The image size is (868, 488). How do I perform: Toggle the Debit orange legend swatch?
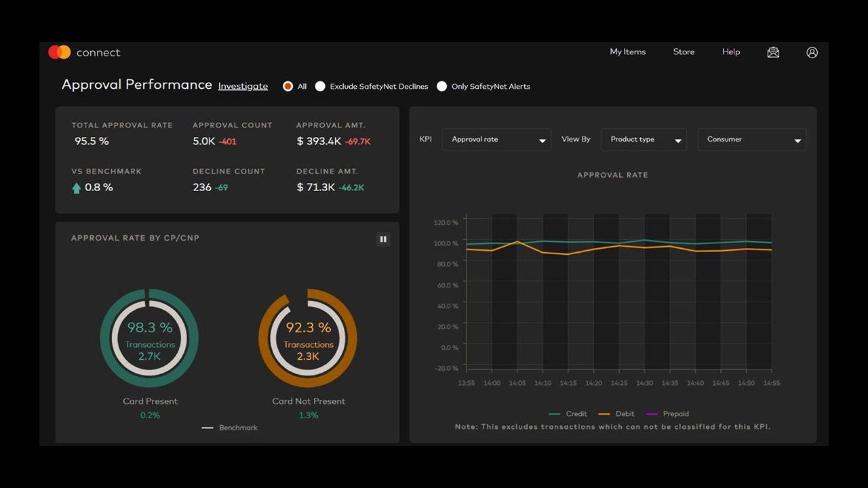(603, 414)
